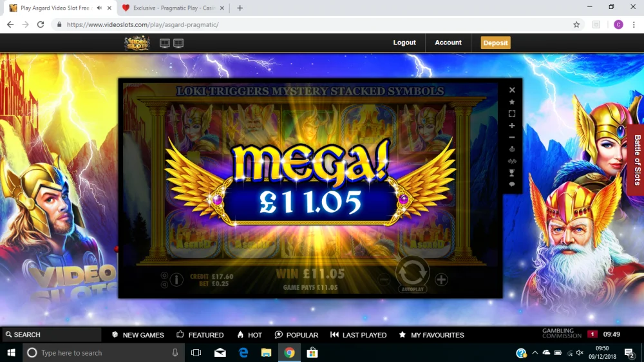The height and width of the screenshot is (362, 644).
Task: Increase the bet with plus button
Action: [441, 280]
